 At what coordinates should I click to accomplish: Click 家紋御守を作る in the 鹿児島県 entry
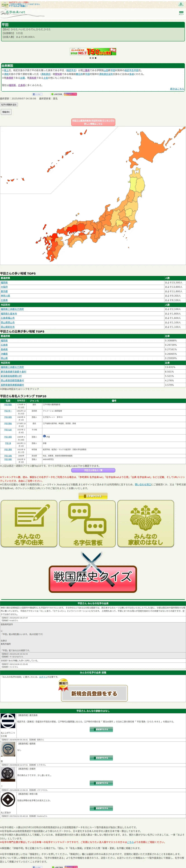(x=101, y=730)
